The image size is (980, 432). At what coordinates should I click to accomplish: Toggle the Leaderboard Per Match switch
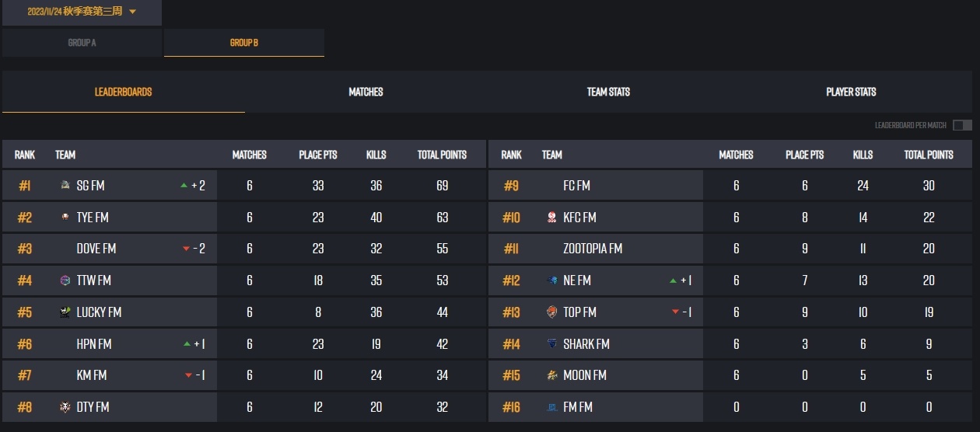(x=962, y=125)
